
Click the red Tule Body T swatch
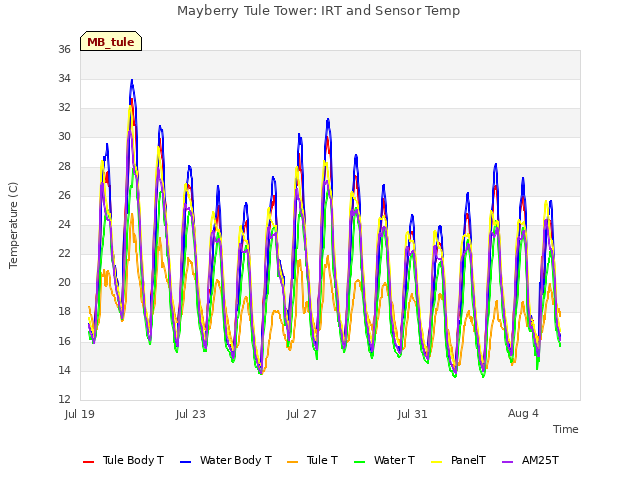coord(89,462)
